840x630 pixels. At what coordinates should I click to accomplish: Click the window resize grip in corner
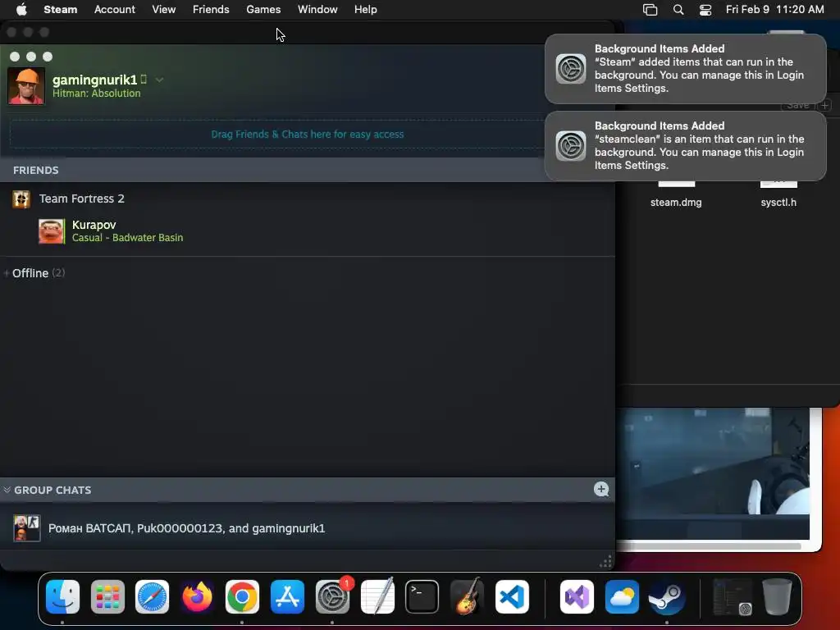(x=605, y=562)
